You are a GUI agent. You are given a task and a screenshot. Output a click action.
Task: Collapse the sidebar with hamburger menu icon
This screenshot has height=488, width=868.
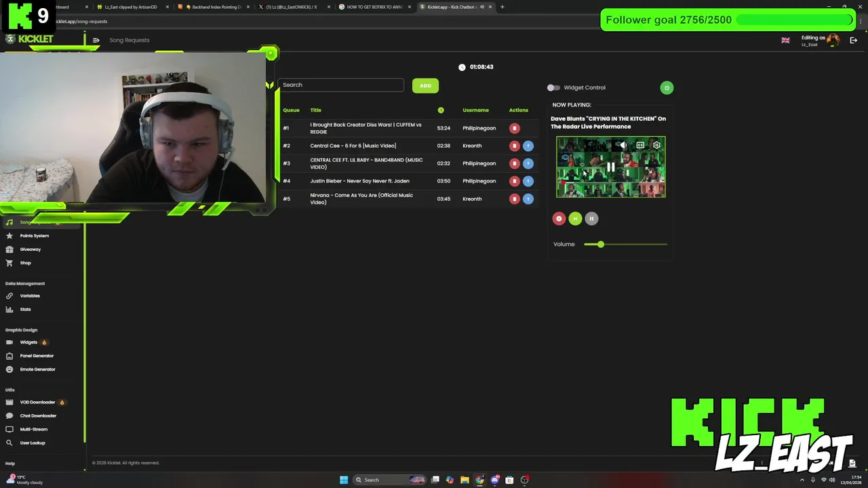[96, 40]
